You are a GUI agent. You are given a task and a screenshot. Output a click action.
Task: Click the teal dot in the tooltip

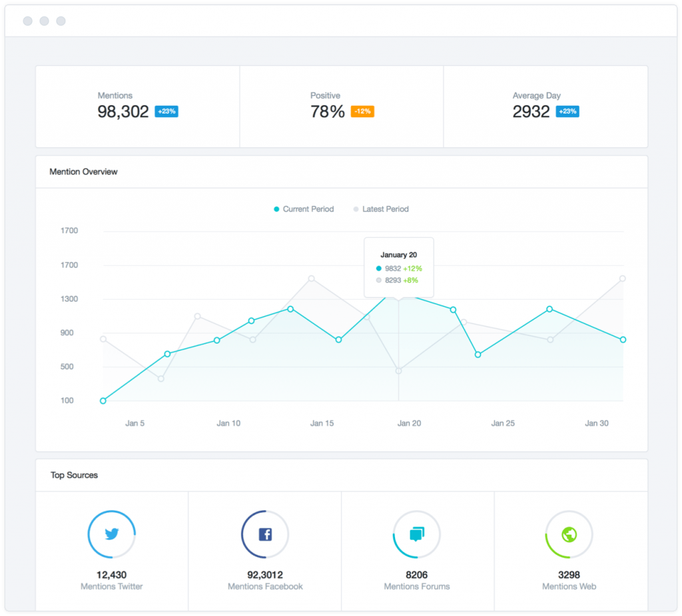coord(378,269)
